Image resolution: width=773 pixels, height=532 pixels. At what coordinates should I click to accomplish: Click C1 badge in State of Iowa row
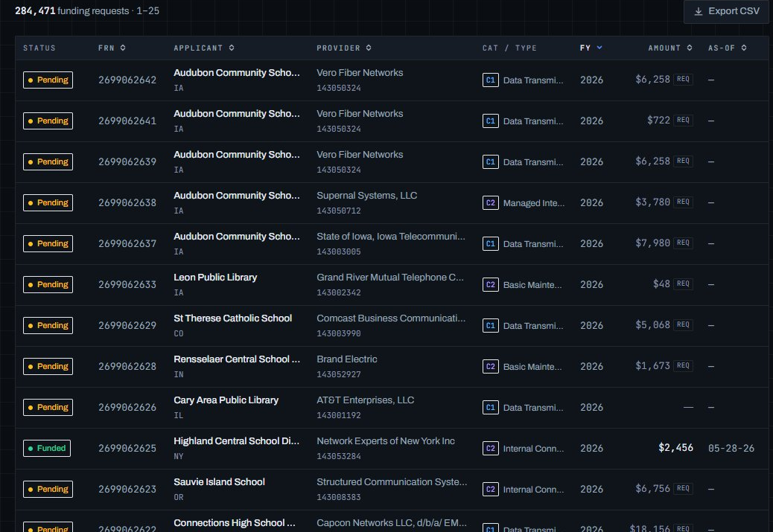tap(491, 244)
